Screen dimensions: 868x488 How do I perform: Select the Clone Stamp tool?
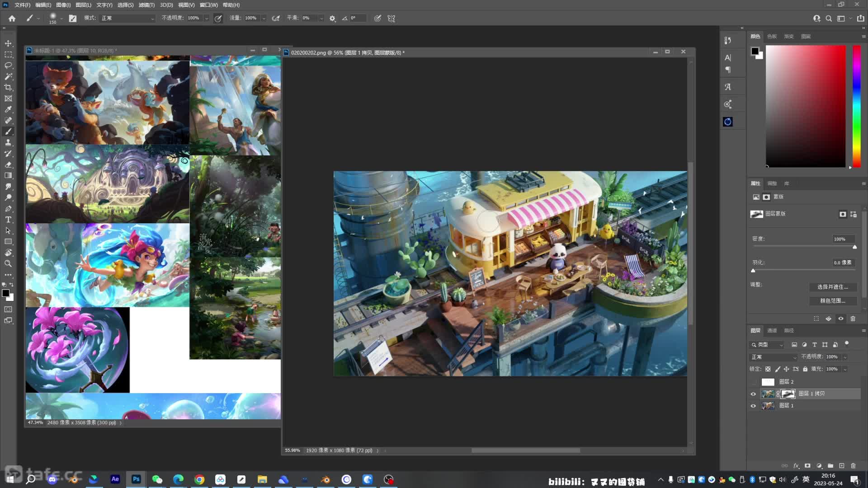tap(8, 142)
